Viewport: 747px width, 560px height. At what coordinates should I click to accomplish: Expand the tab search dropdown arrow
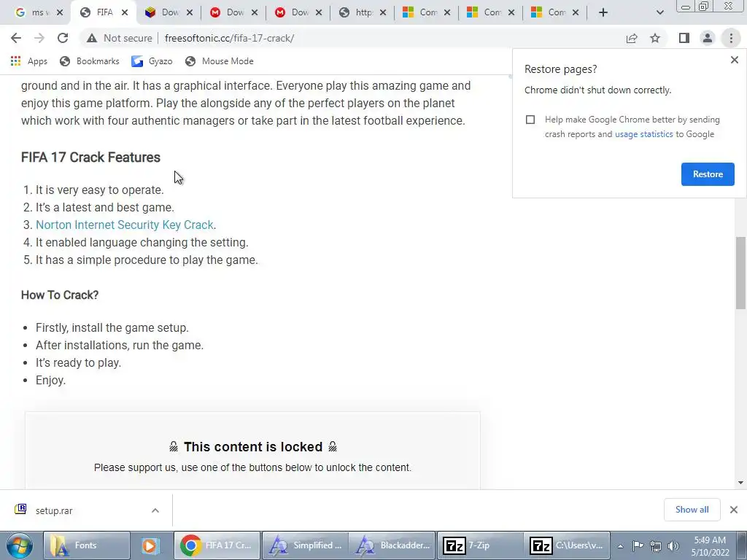(x=659, y=12)
